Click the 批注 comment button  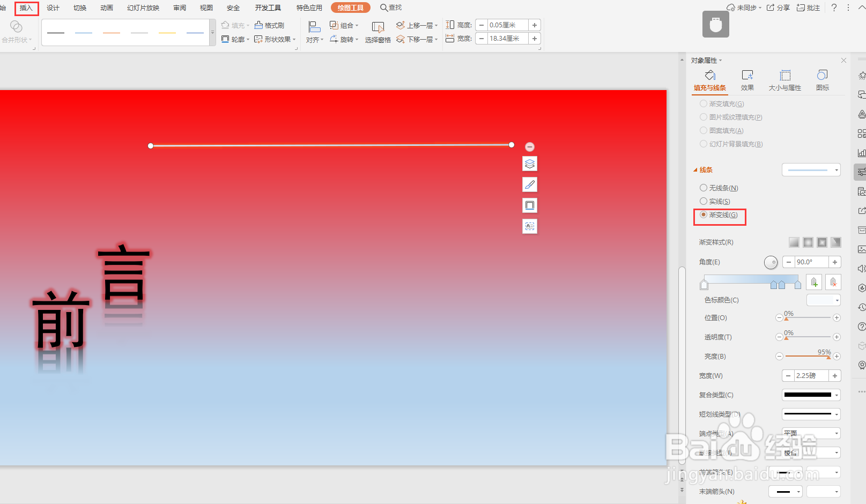tap(808, 8)
